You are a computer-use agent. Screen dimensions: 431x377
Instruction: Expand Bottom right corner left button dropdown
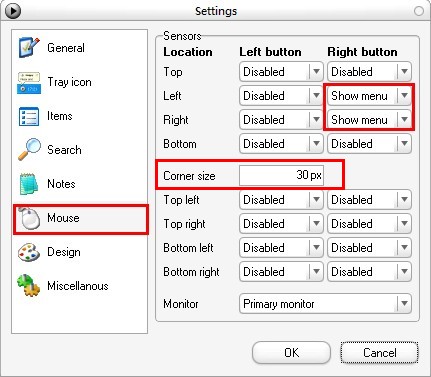281,272
